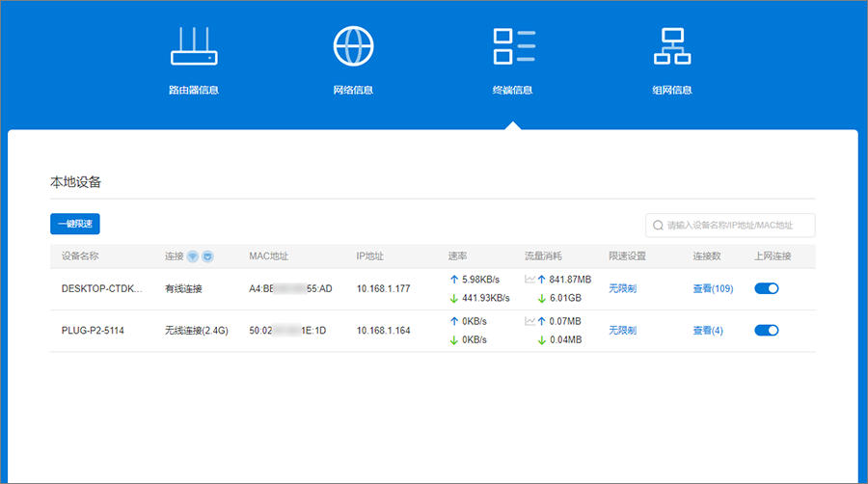Switch to 组网信息 tab label
The width and height of the screenshot is (868, 484).
point(672,91)
